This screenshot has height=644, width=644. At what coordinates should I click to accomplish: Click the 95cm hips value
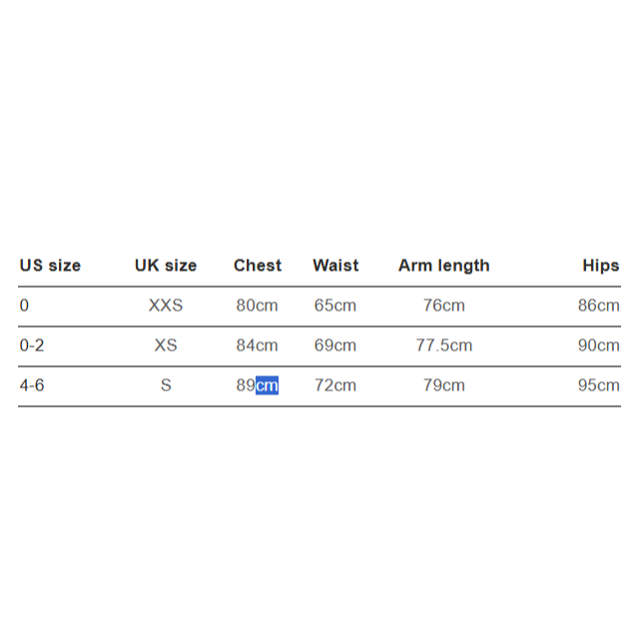point(599,385)
